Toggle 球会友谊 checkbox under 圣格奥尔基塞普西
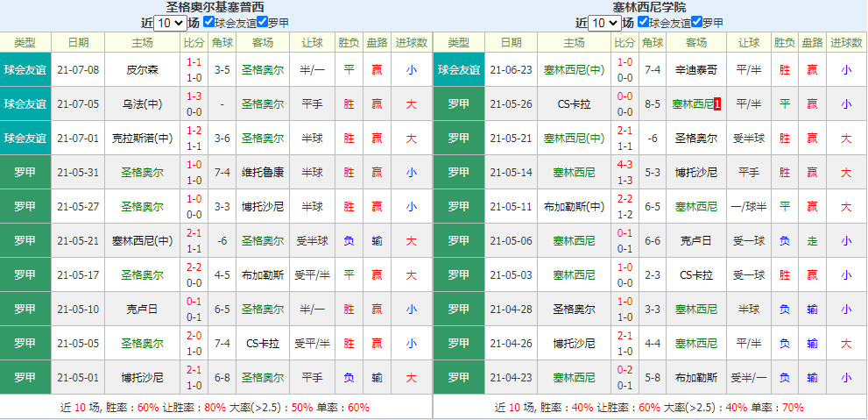Screen dimensions: 868x420 click(x=208, y=22)
